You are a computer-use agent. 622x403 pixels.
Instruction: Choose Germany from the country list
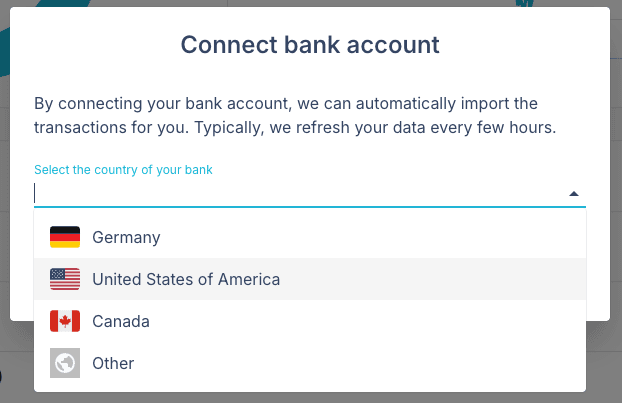126,237
